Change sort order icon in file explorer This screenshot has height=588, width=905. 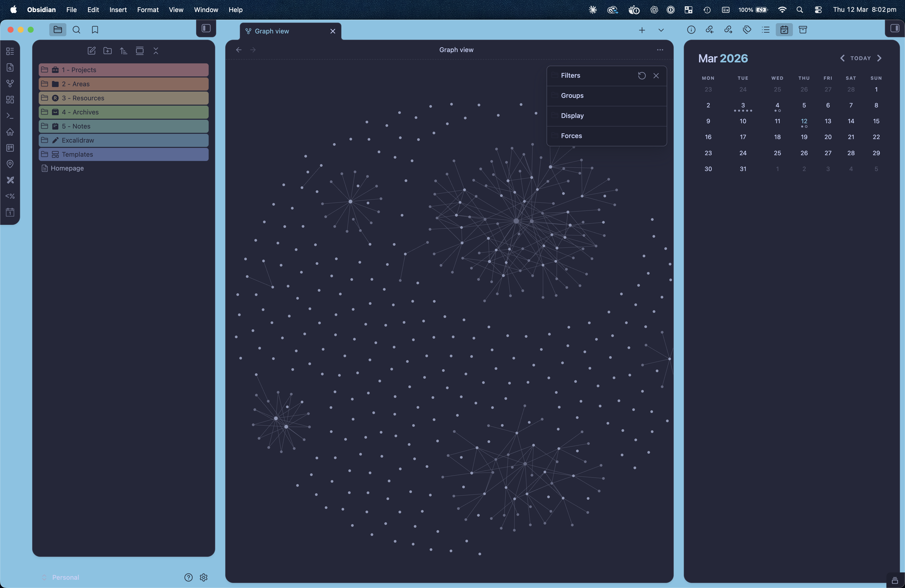coord(124,51)
